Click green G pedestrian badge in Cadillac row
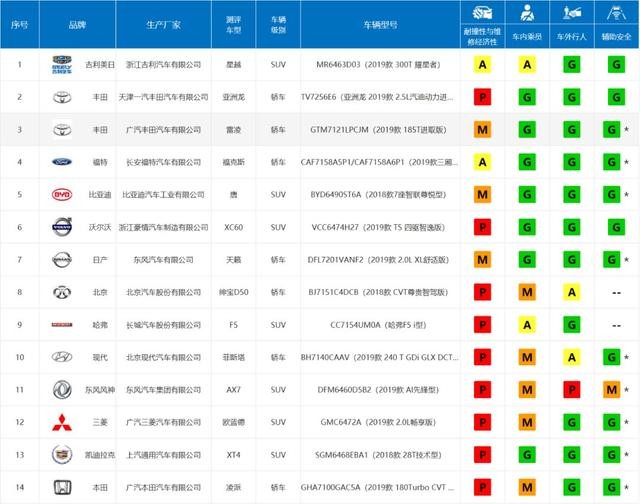 pos(572,455)
